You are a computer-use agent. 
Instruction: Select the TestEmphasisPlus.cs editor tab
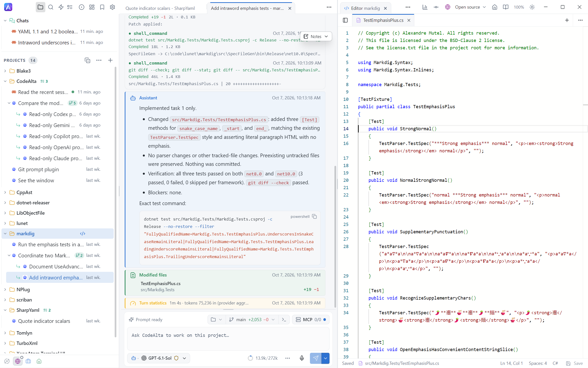[383, 20]
